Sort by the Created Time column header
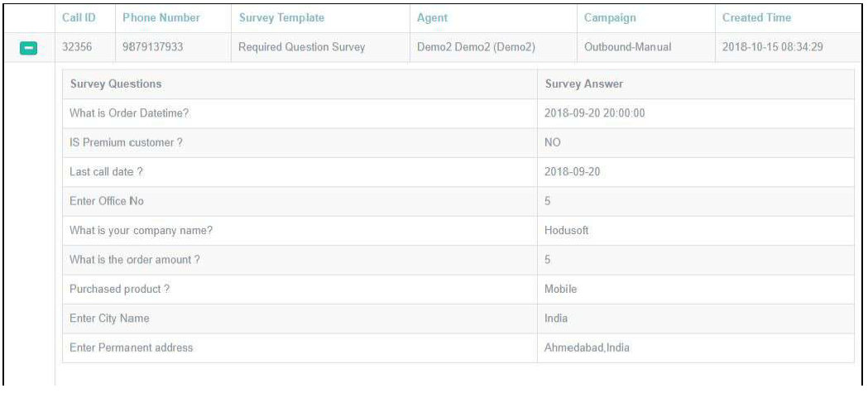Image resolution: width=868 pixels, height=393 pixels. [756, 17]
